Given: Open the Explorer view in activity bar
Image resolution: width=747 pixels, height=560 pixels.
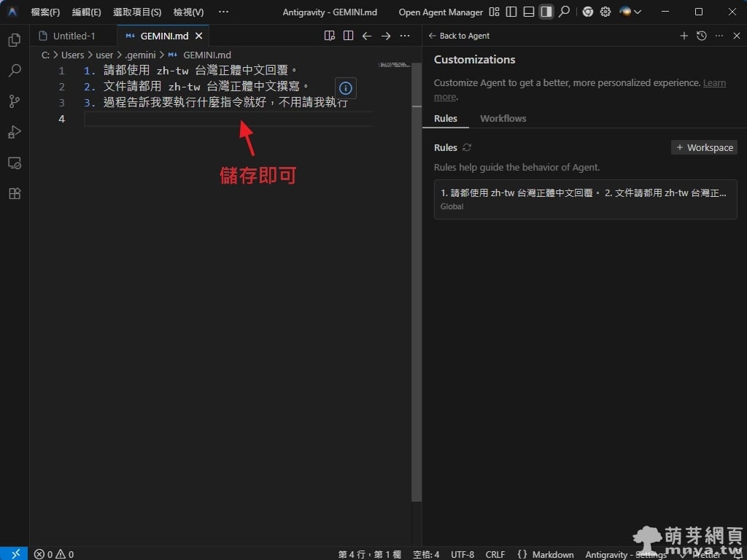Looking at the screenshot, I should [x=14, y=40].
